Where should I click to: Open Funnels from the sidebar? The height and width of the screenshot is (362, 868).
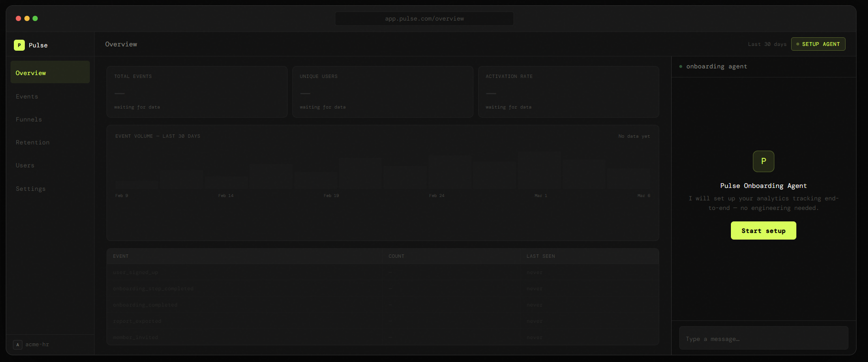click(x=50, y=119)
